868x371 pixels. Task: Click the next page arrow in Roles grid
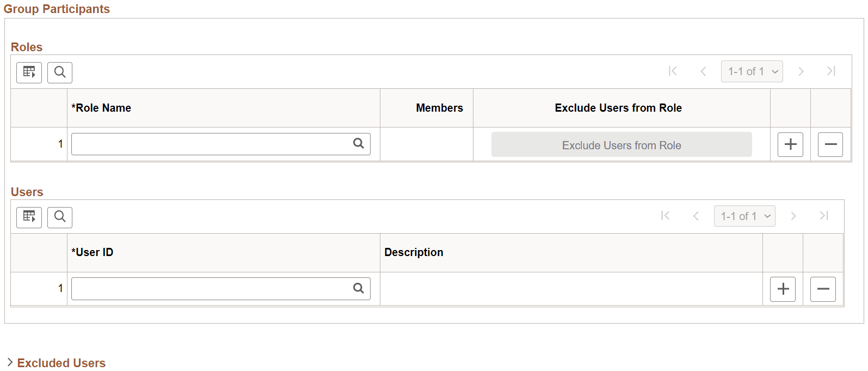pos(801,71)
